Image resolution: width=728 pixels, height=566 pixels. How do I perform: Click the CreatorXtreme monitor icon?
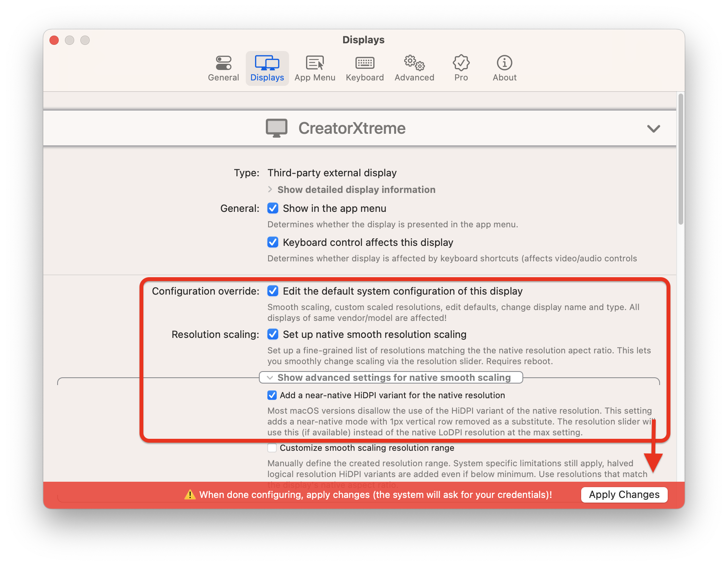pyautogui.click(x=277, y=128)
